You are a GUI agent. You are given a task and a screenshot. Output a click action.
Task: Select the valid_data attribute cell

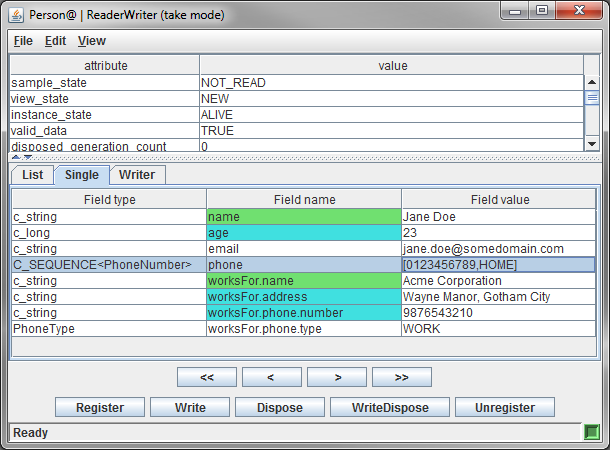pos(105,130)
